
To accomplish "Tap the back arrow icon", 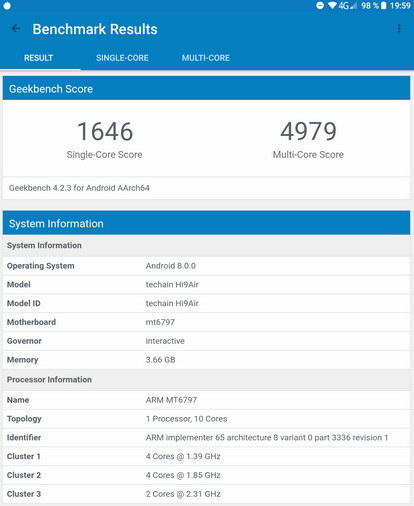I will (16, 29).
